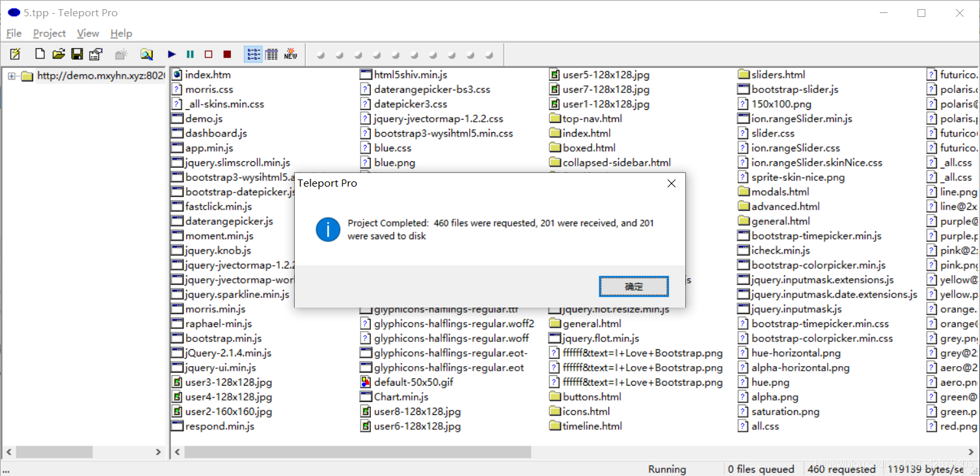The image size is (980, 476).
Task: Click right arrow of tree pane scrollbar
Action: click(x=158, y=451)
